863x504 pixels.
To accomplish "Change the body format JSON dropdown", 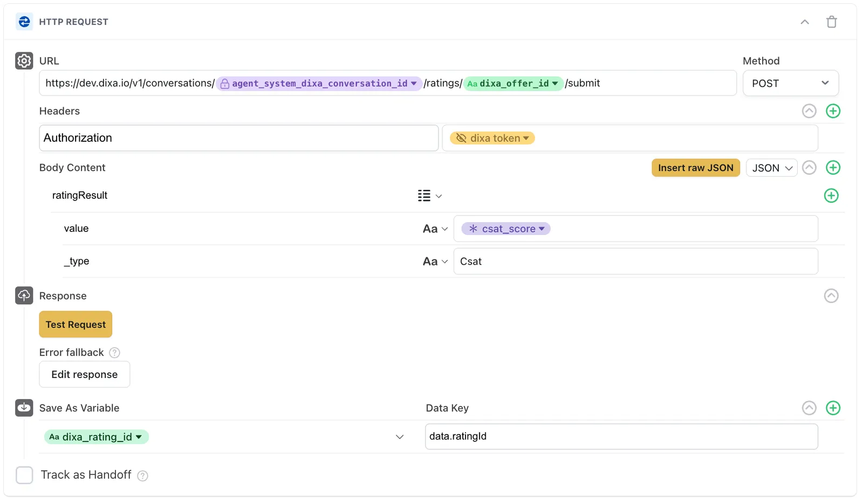I will [x=771, y=168].
